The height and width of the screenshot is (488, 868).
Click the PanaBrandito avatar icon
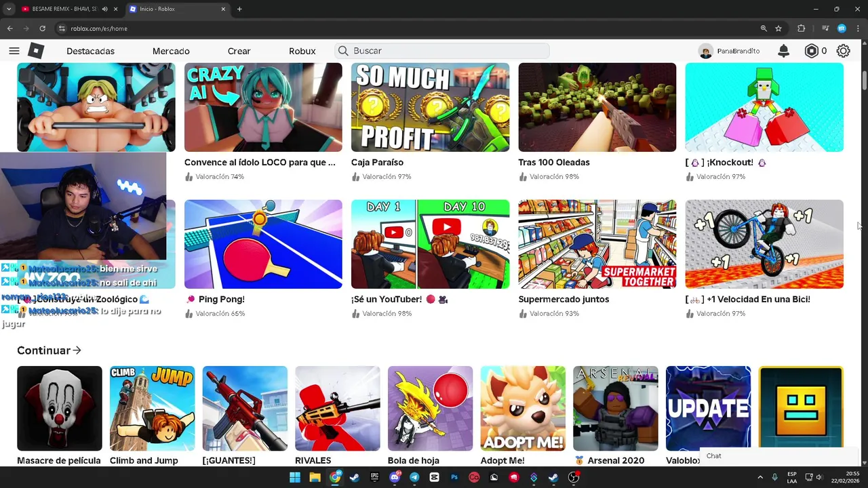pos(706,51)
